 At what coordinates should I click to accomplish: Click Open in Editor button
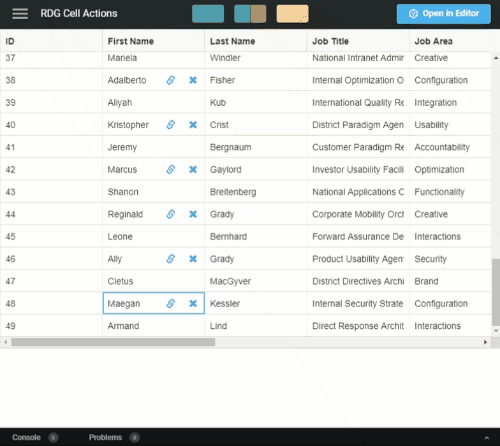[x=444, y=14]
